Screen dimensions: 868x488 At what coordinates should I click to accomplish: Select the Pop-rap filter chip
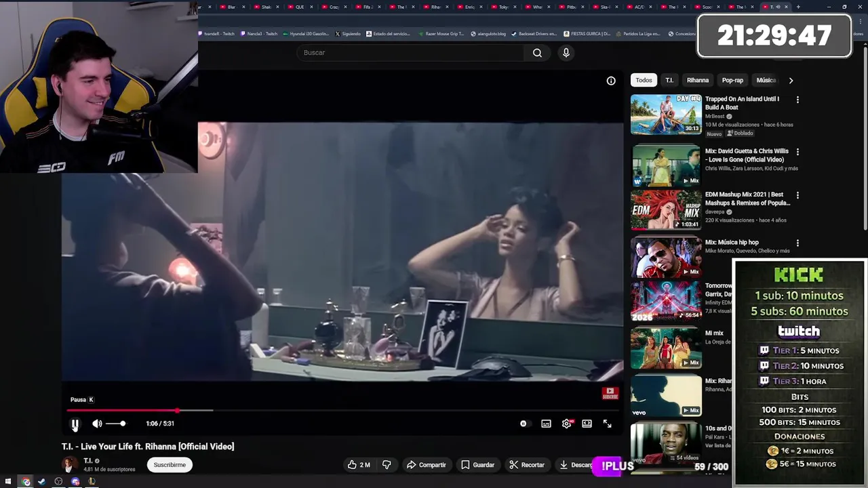click(732, 80)
